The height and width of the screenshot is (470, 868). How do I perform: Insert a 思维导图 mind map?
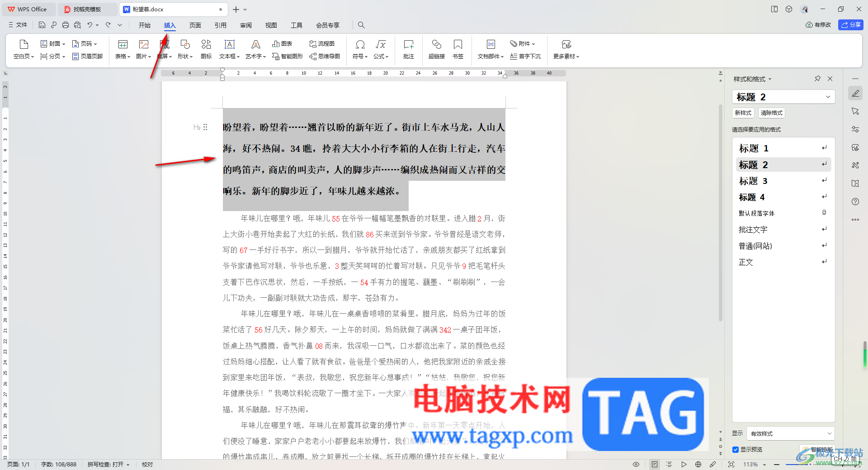[x=325, y=56]
